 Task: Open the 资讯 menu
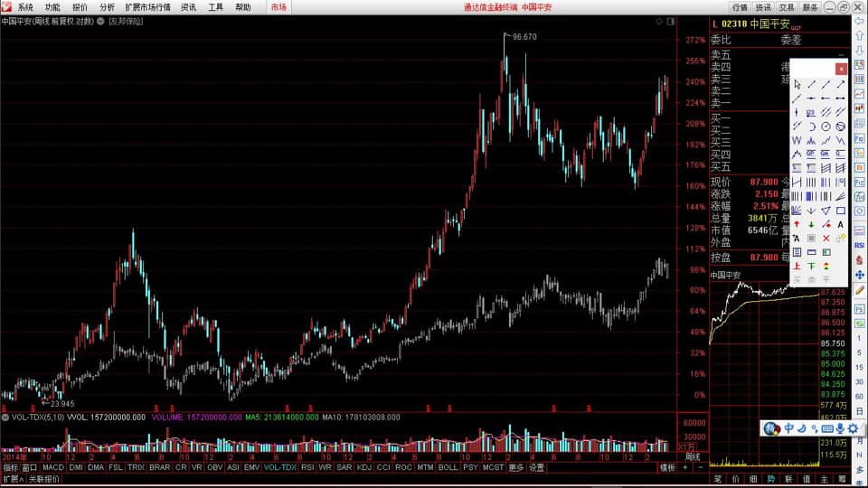click(x=188, y=7)
